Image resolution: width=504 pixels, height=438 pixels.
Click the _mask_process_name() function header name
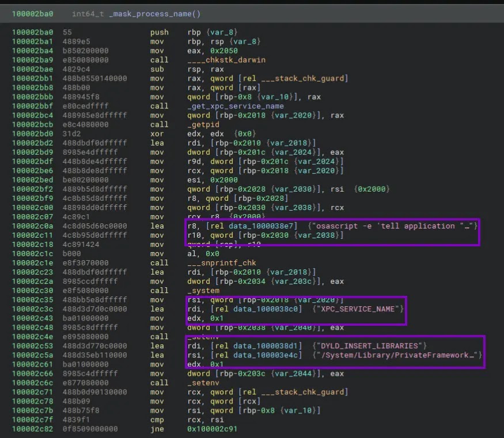[x=154, y=14]
